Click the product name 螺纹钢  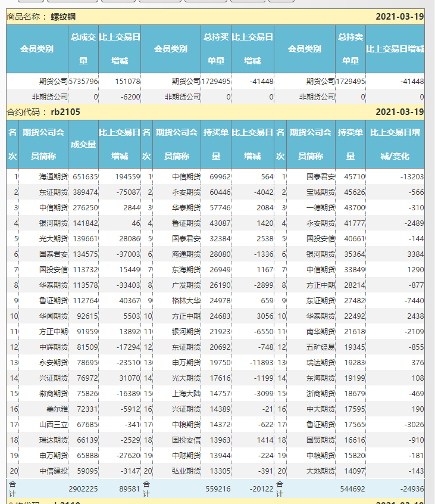click(63, 17)
